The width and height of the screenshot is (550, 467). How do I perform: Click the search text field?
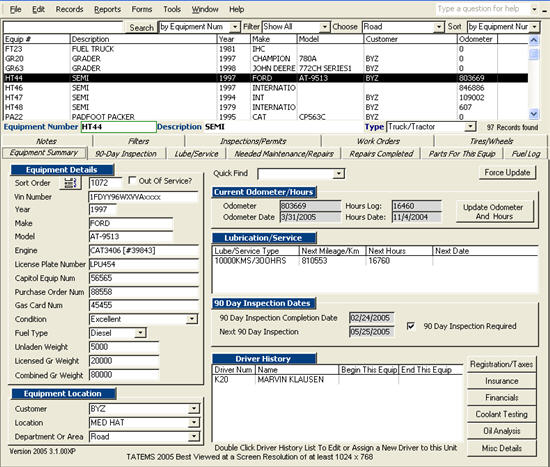[x=63, y=27]
